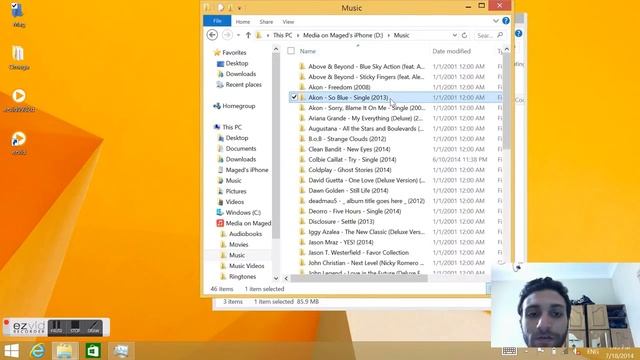
Task: Open Documents under This PC
Action: (241, 149)
